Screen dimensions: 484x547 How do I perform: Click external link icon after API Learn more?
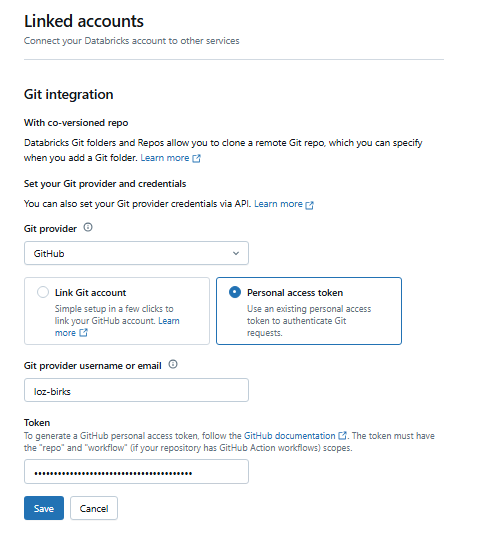tap(309, 205)
